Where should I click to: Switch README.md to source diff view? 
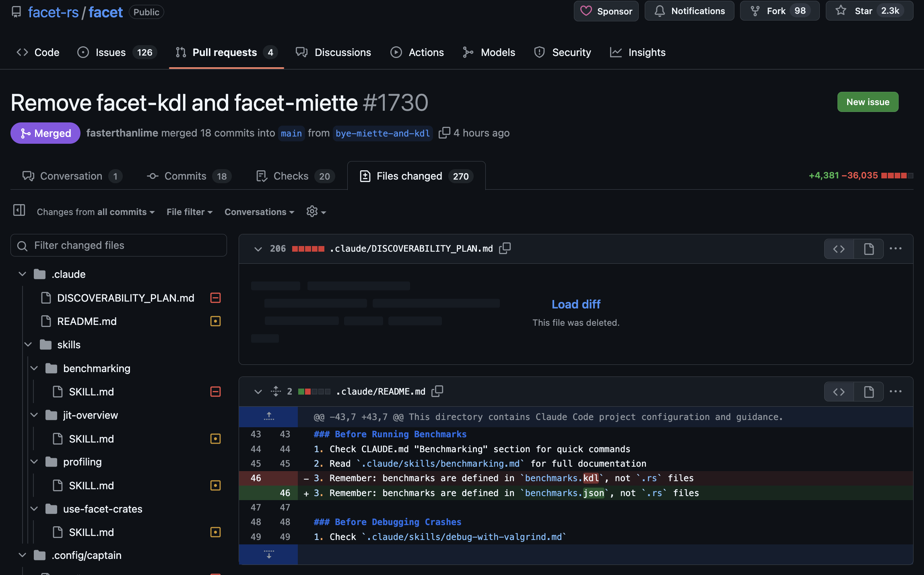[839, 392]
